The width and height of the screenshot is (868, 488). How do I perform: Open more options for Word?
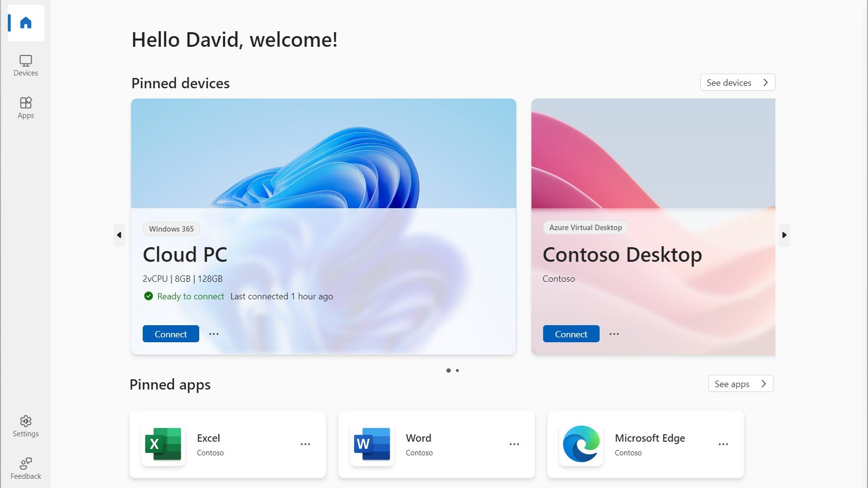514,444
